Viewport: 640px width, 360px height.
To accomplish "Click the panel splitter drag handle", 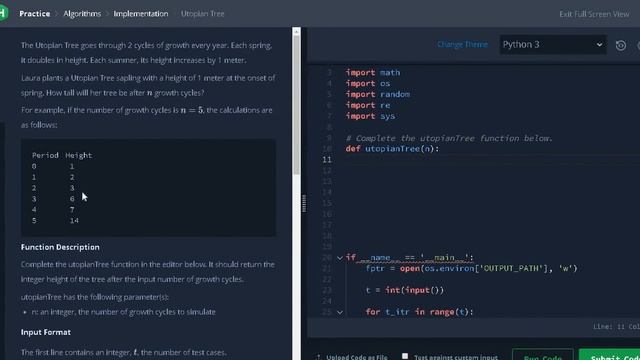I will [304, 203].
